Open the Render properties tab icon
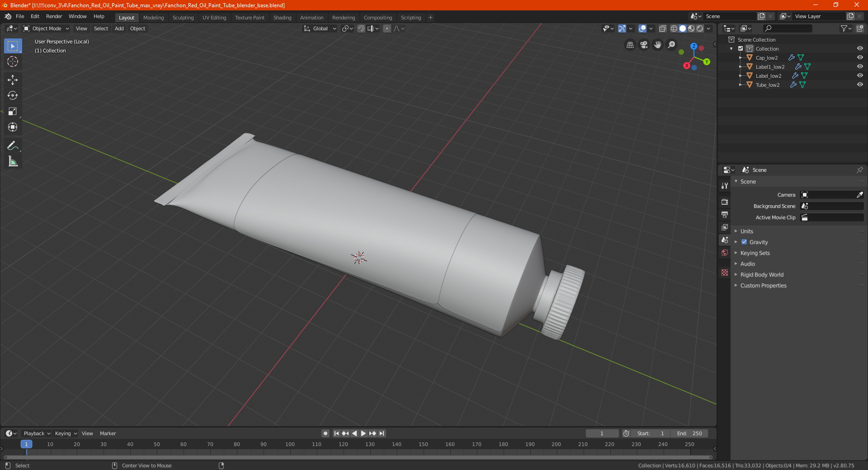 pos(725,202)
